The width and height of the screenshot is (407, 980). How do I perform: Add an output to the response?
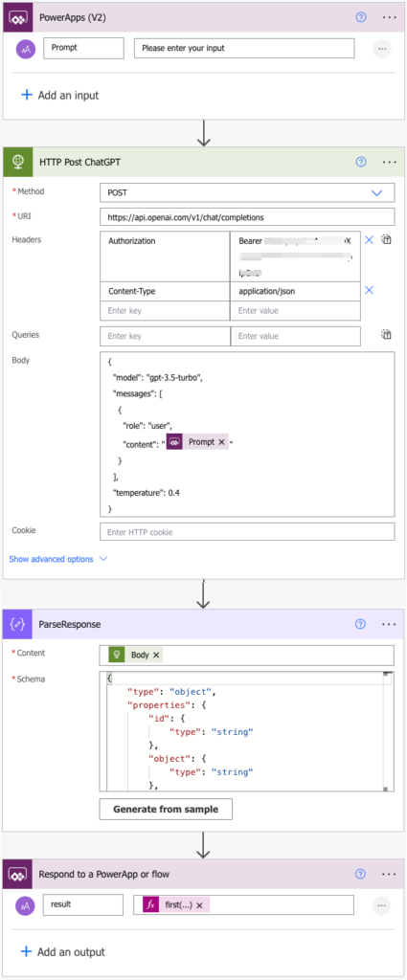pos(63,952)
